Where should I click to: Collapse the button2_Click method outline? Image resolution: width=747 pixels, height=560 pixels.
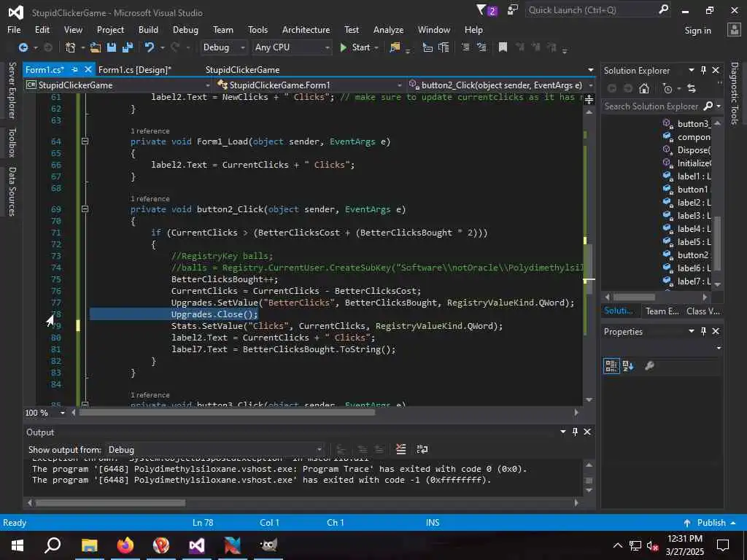(85, 209)
